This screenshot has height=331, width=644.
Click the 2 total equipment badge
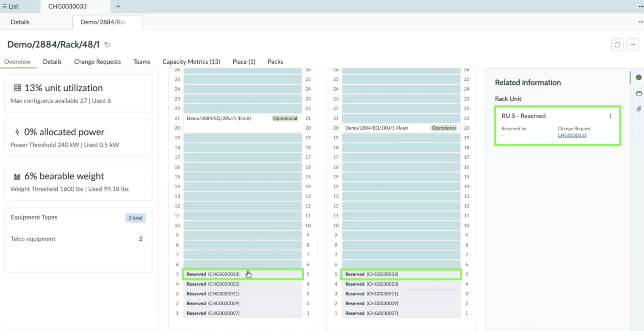point(135,218)
